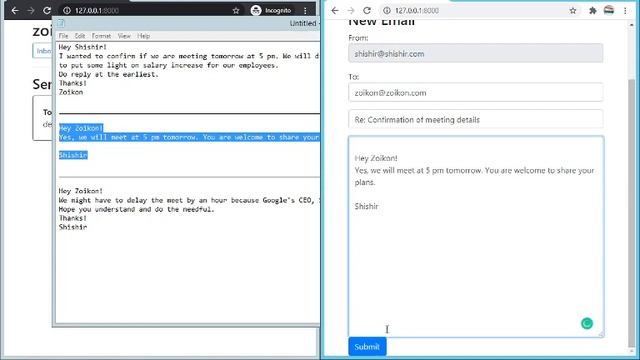
Task: Click the To recipients field
Action: point(476,93)
